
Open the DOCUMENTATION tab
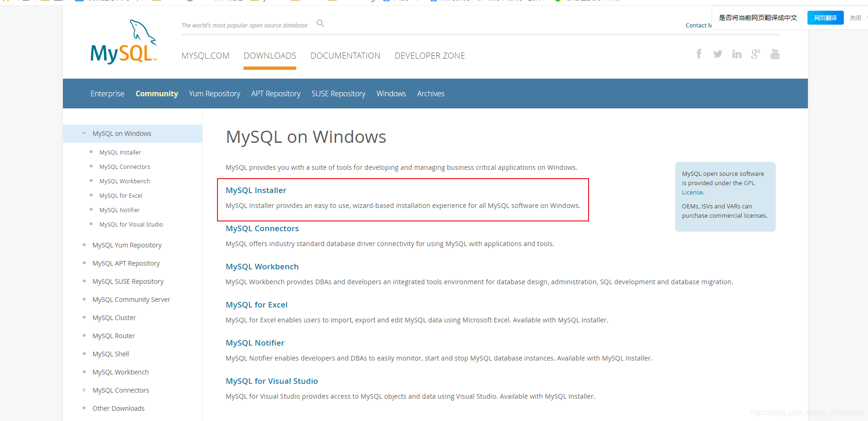click(346, 56)
